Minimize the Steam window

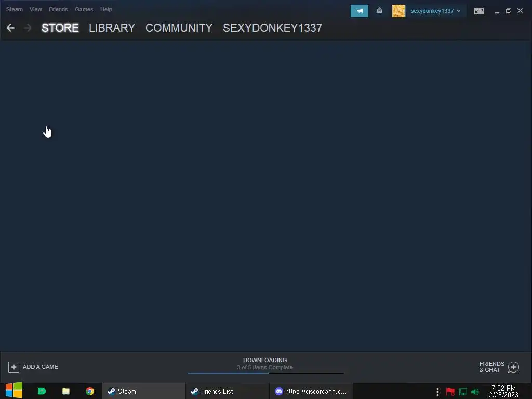point(497,11)
